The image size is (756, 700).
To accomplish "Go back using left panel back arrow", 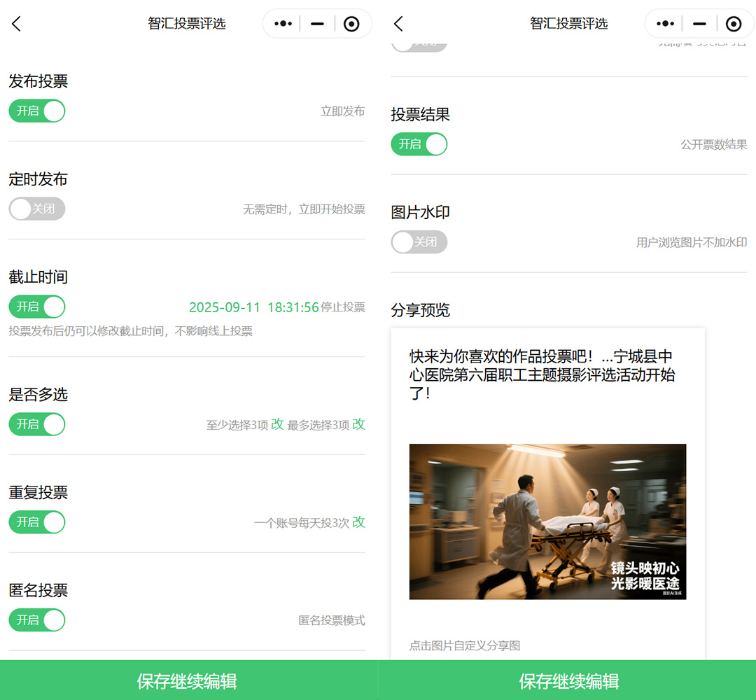I will pyautogui.click(x=17, y=24).
